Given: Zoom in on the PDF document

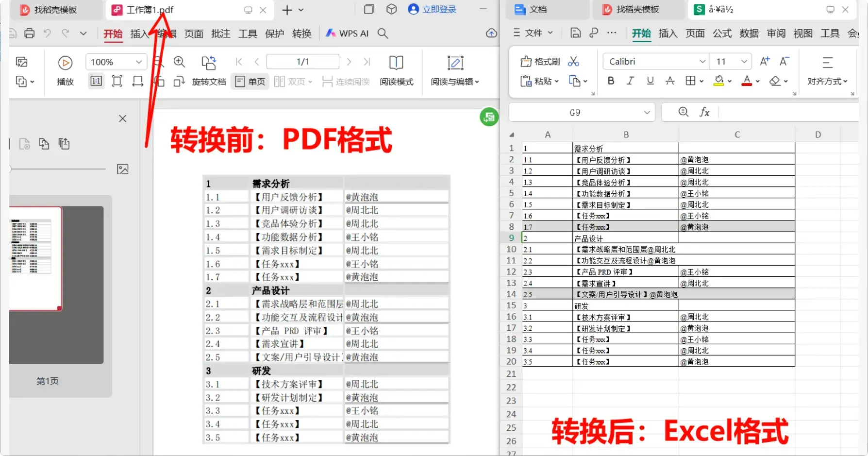Looking at the screenshot, I should [x=179, y=62].
